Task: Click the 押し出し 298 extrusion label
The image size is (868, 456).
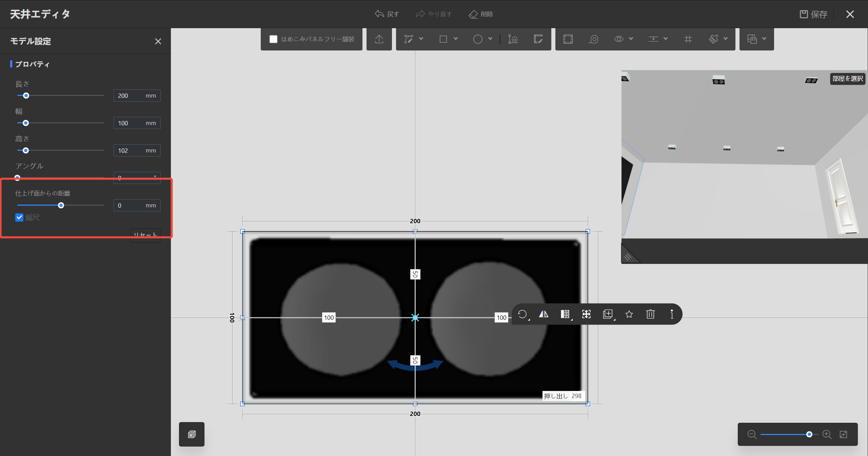Action: coord(563,396)
